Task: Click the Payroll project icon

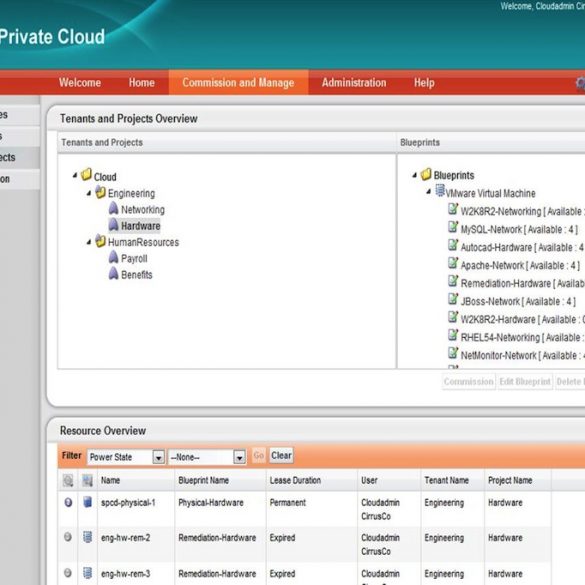Action: 113,257
